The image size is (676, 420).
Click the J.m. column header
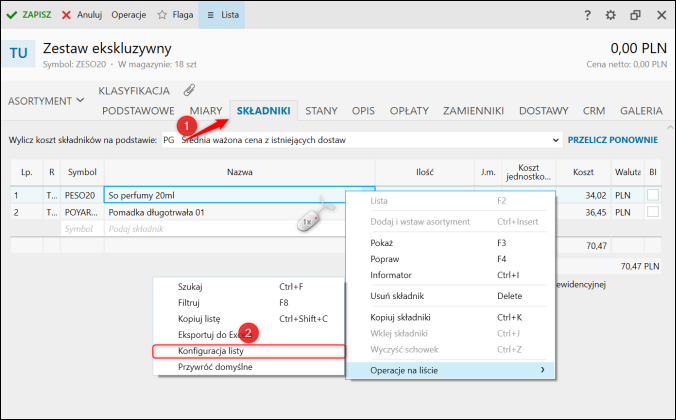(488, 172)
